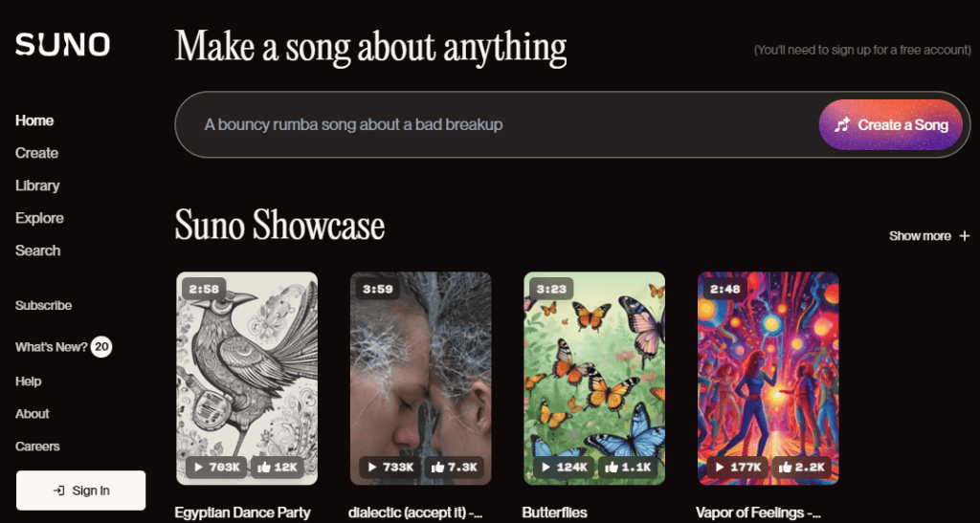The image size is (980, 523).
Task: Like the Butterflies song
Action: [627, 467]
